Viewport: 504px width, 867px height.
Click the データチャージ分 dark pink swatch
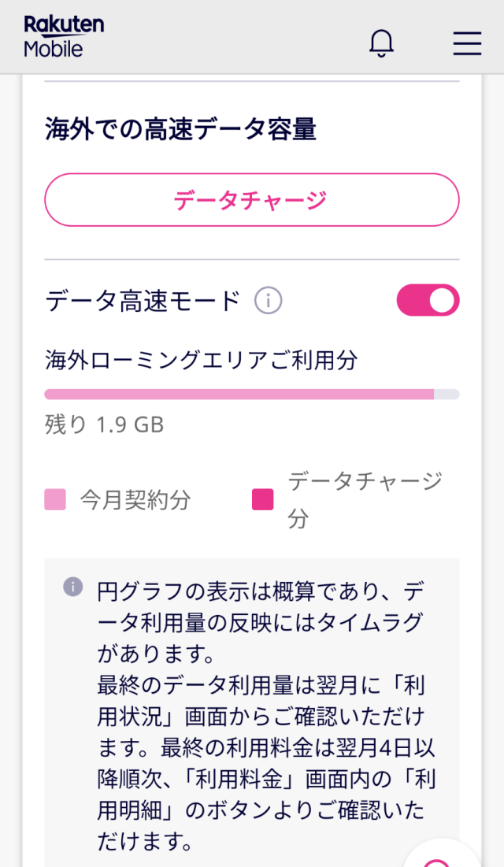click(x=262, y=499)
